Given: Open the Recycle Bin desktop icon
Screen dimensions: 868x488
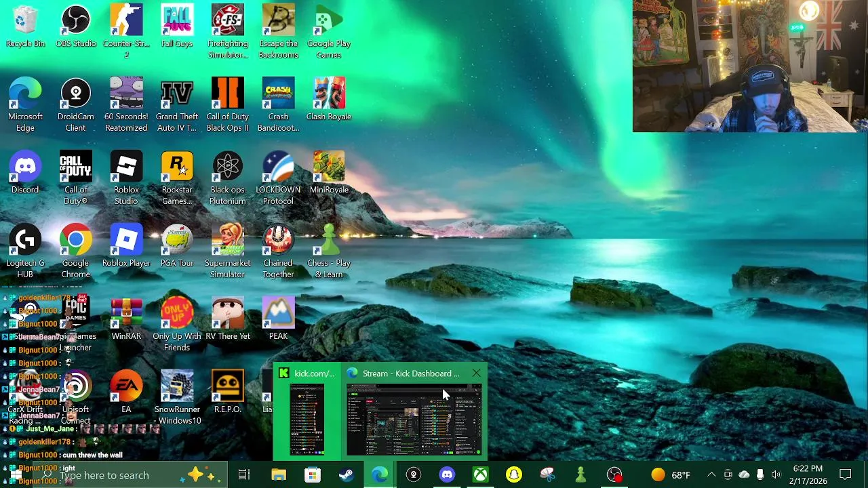Looking at the screenshot, I should click(x=25, y=27).
